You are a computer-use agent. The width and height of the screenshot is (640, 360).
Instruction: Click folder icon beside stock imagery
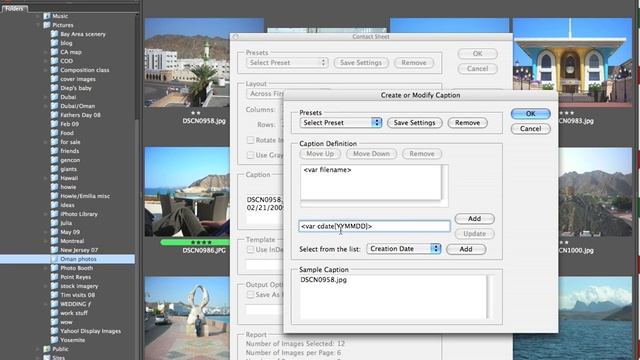[54, 286]
